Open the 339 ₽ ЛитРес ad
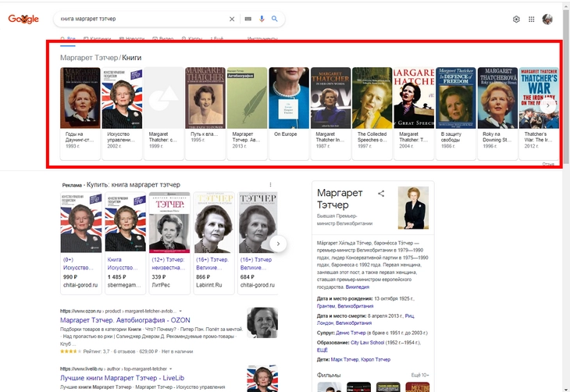Viewport: 570px width, 392px height. [x=169, y=243]
